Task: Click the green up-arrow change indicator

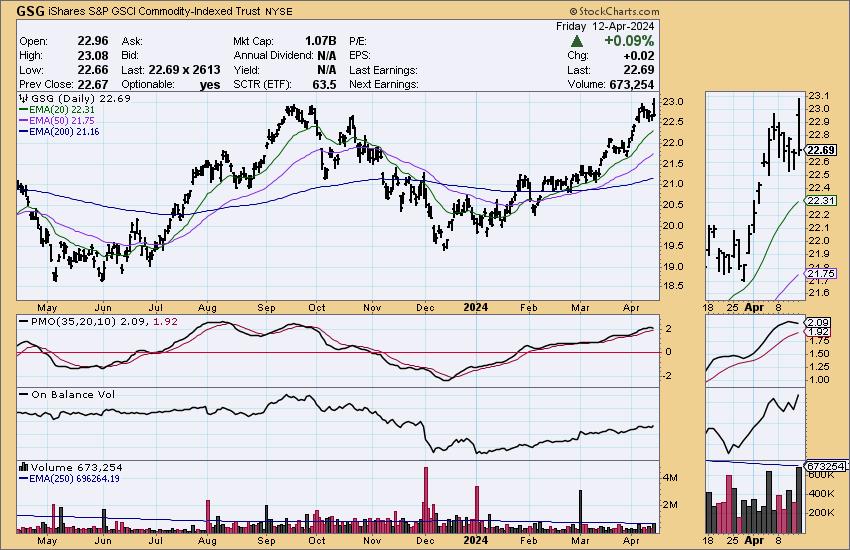Action: click(577, 41)
